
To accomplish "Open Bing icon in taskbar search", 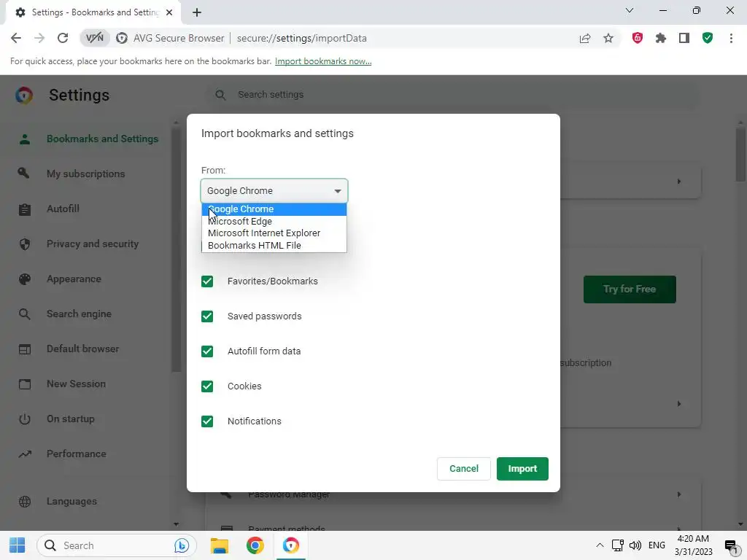I will click(x=182, y=545).
